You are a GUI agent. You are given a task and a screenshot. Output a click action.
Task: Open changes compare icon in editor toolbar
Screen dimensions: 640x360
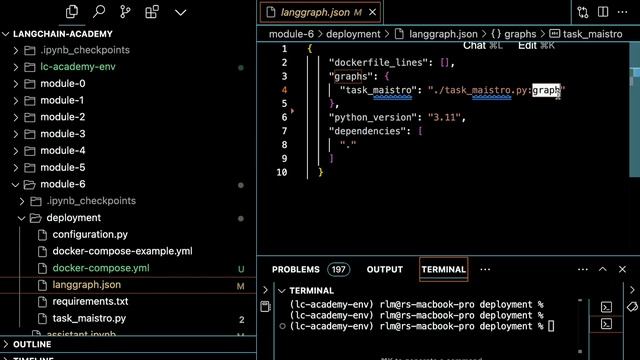[x=583, y=12]
